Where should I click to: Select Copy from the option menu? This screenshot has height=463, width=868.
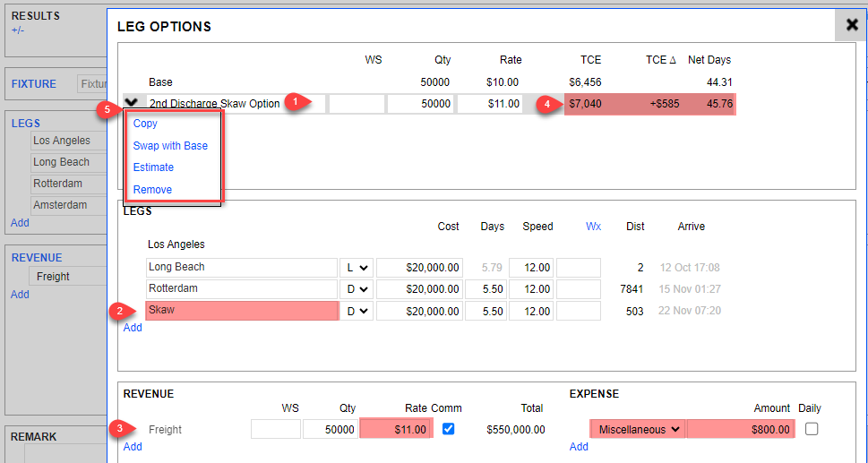click(x=145, y=124)
